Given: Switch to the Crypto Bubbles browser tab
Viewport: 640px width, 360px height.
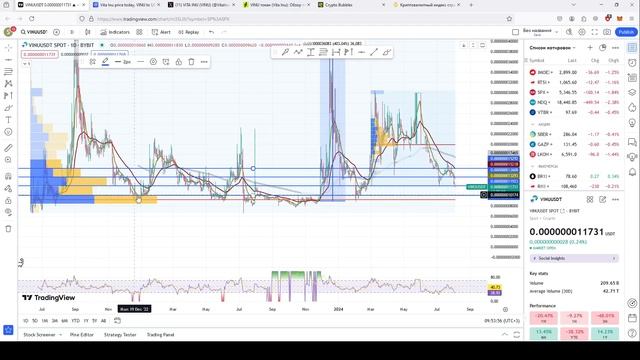Looking at the screenshot, I should 351,5.
